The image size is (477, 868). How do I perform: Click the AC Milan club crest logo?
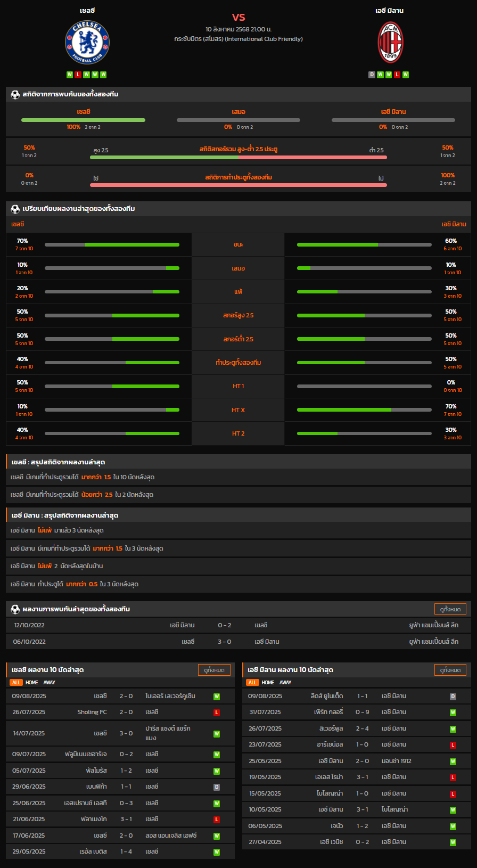tap(390, 42)
